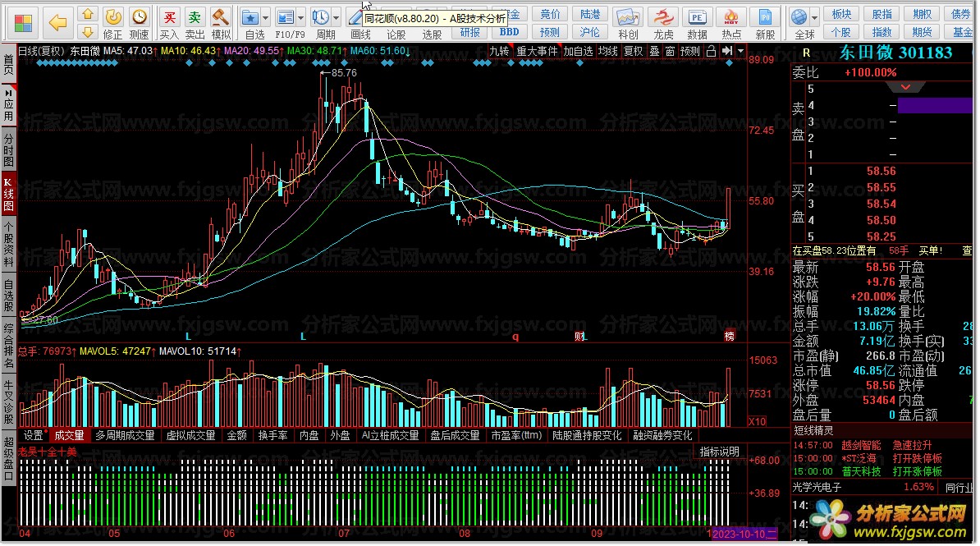Viewport: 980px width, 546px height.
Task: Click 光学光电子 sector link
Action: (817, 487)
